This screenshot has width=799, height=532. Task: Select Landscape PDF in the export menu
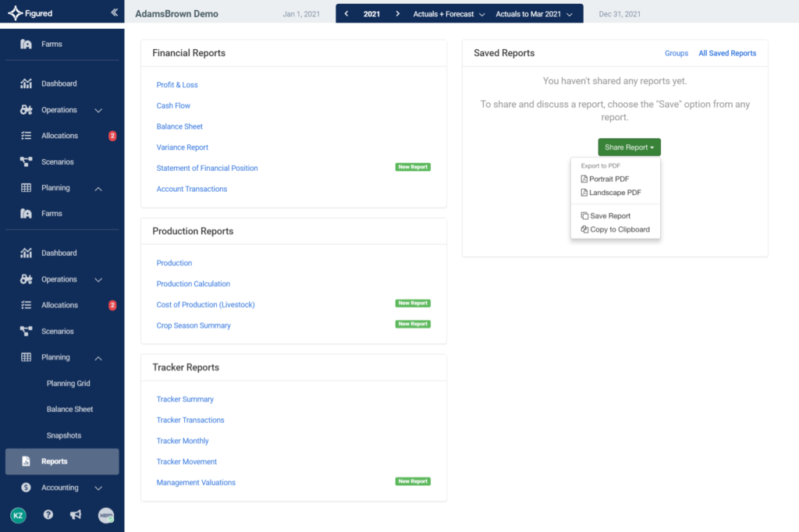(x=611, y=193)
